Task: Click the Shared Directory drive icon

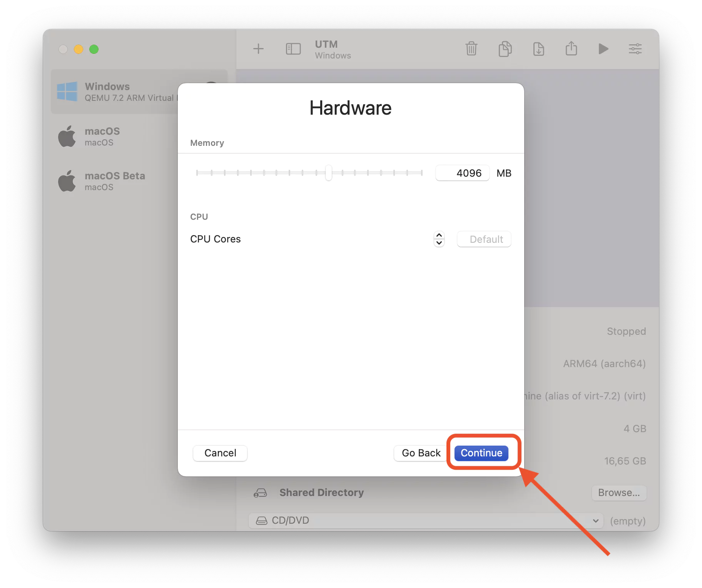Action: [260, 493]
